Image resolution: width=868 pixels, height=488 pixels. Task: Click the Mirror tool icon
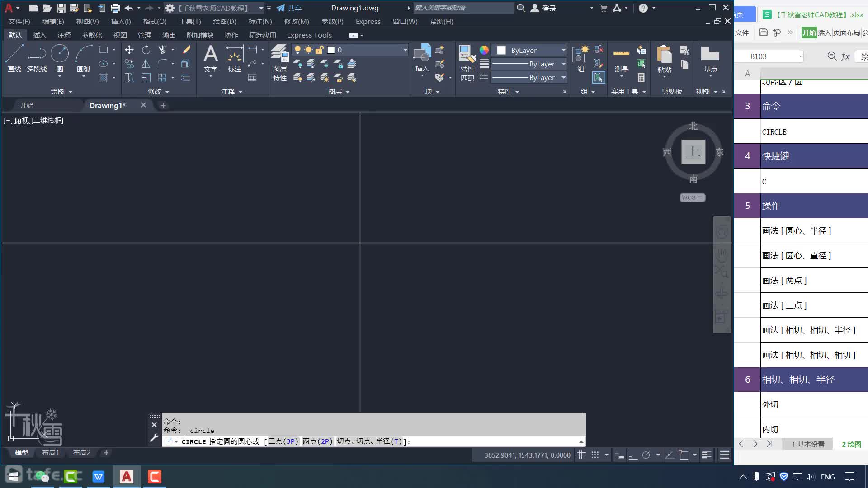pos(146,64)
